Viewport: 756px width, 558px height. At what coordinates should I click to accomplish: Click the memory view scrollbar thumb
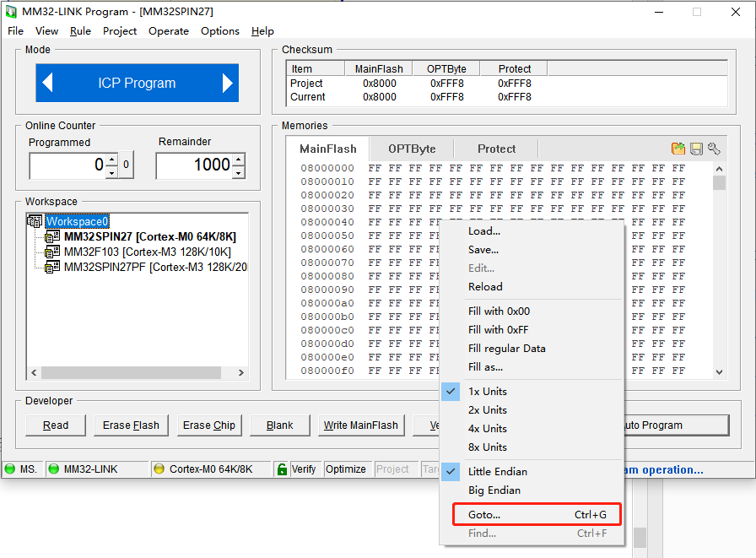[719, 183]
